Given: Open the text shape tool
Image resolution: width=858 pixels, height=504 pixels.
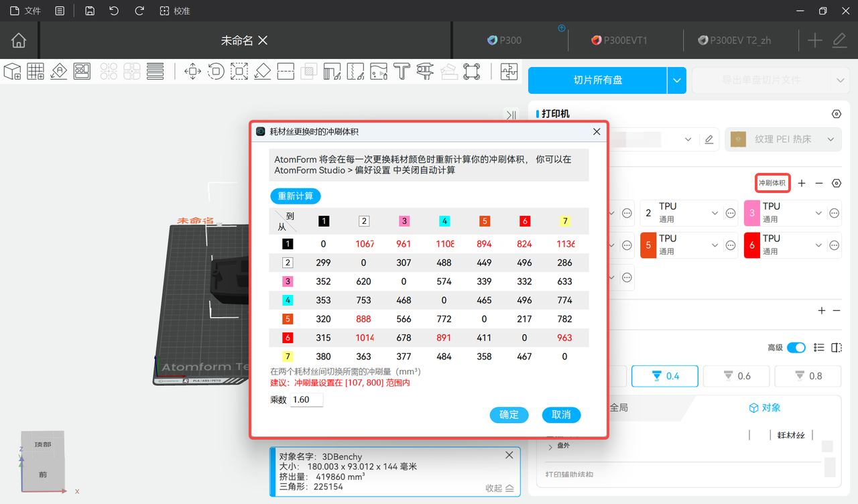Looking at the screenshot, I should click(x=402, y=71).
